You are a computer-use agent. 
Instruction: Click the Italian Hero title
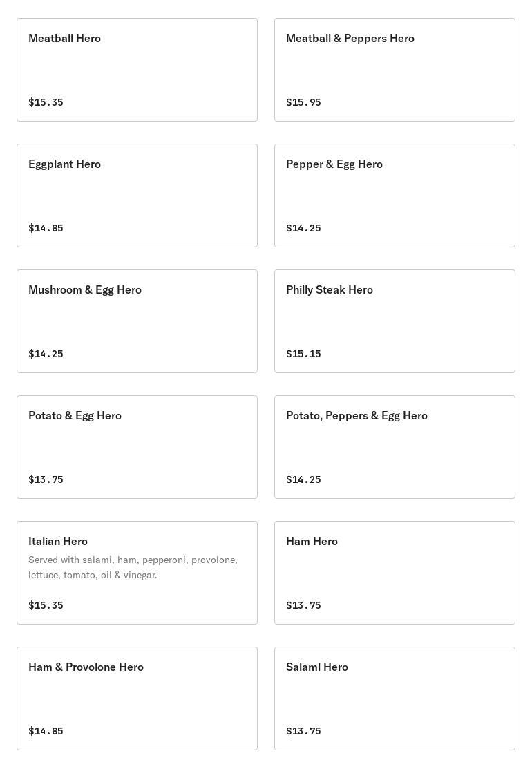tap(58, 541)
